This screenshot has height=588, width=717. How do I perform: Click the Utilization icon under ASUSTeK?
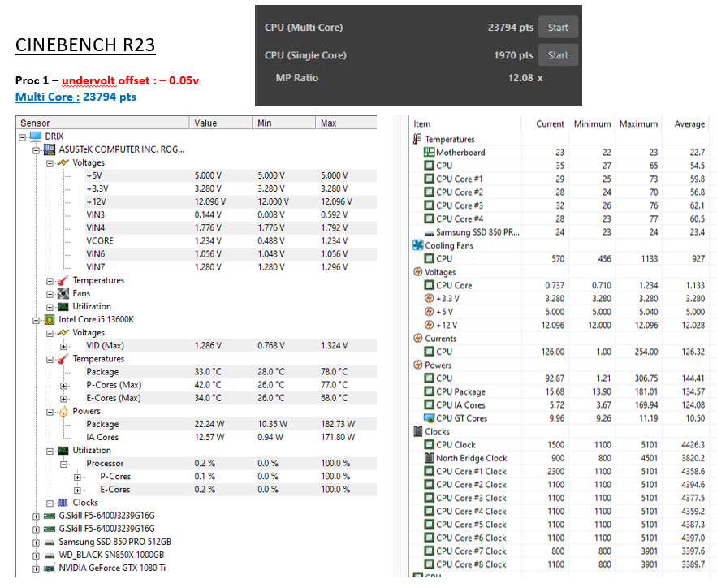point(63,306)
